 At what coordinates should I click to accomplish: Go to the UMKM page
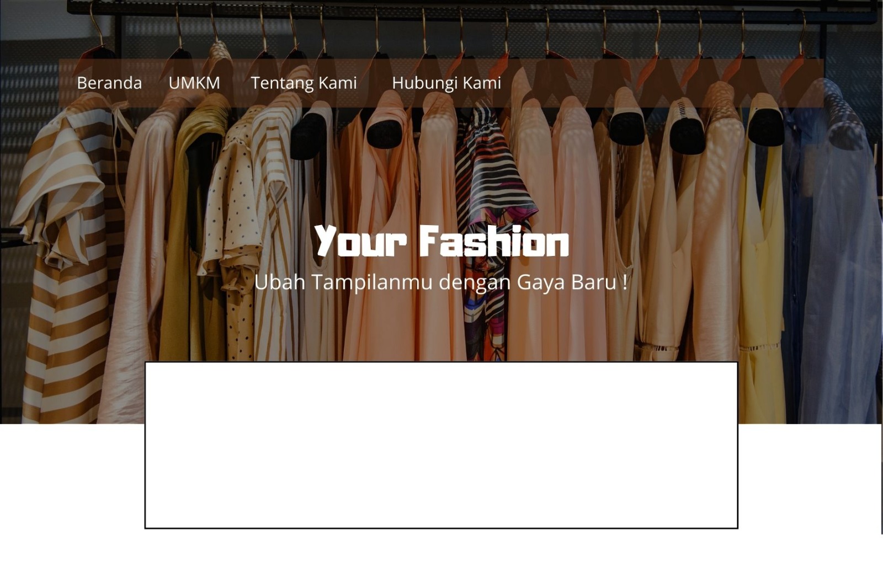[194, 83]
